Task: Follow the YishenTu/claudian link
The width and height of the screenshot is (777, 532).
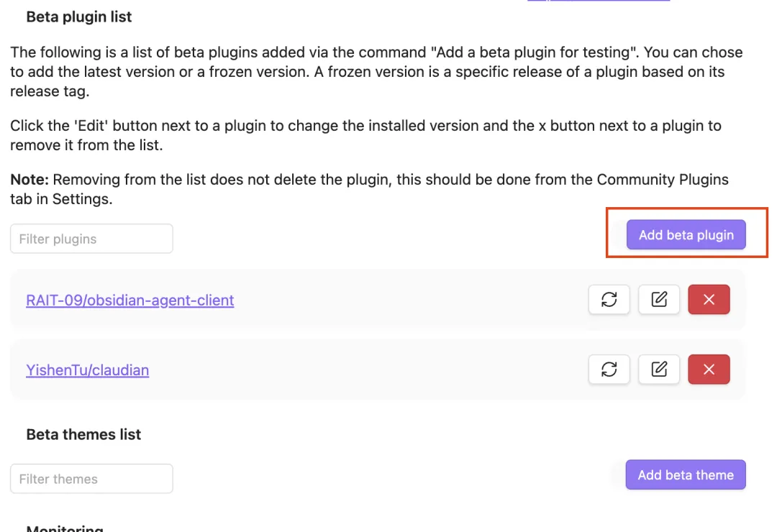Action: 88,370
